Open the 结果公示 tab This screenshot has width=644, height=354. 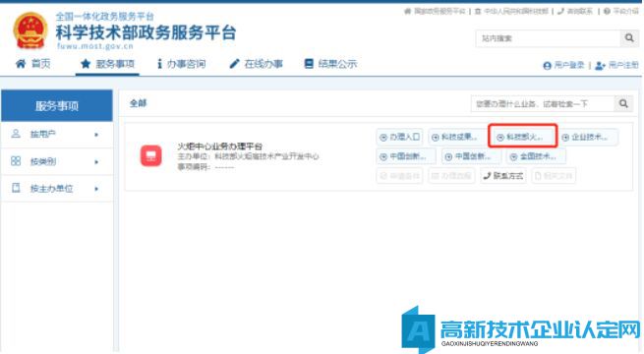coord(330,64)
